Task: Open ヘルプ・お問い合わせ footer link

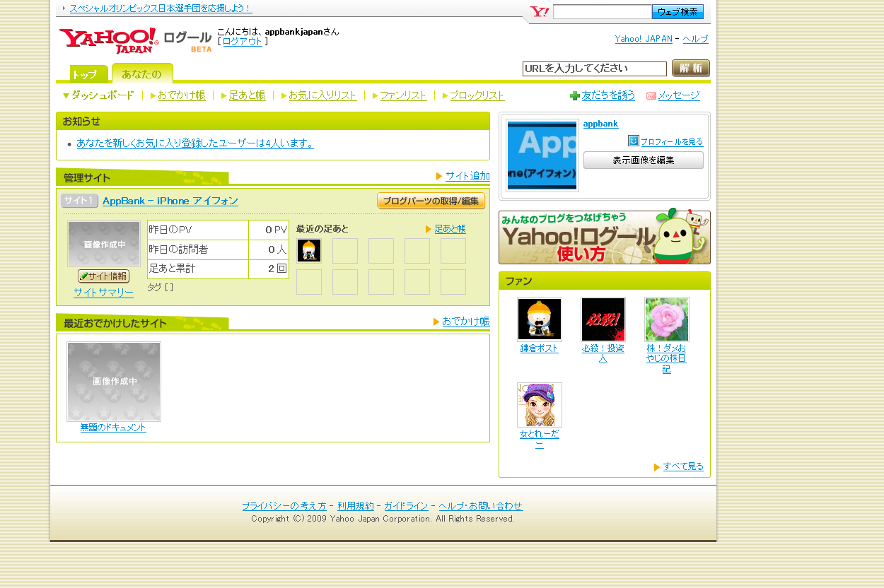Action: pos(481,506)
